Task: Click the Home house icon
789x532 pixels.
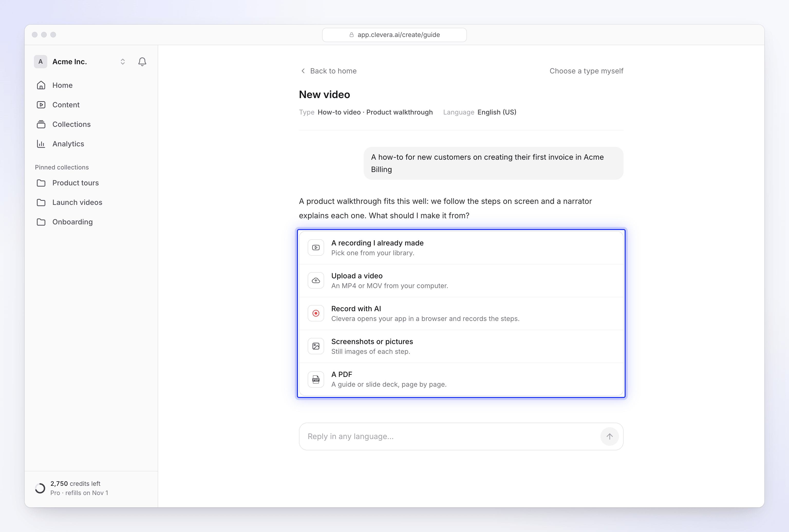Action: 41,85
